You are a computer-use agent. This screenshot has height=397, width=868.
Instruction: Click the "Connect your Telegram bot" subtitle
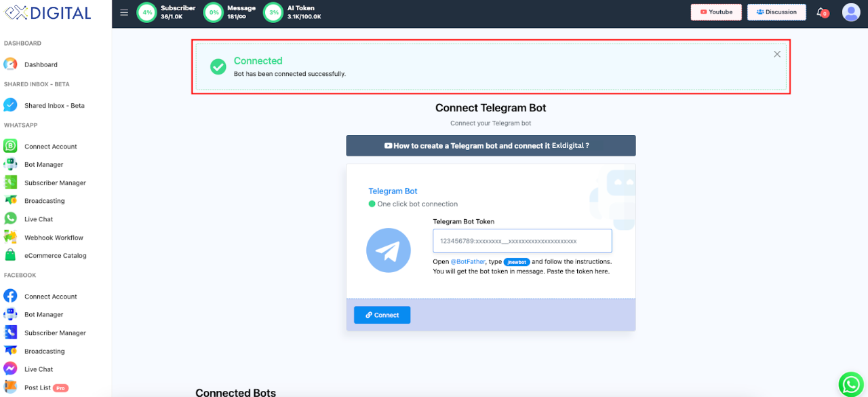pyautogui.click(x=491, y=124)
